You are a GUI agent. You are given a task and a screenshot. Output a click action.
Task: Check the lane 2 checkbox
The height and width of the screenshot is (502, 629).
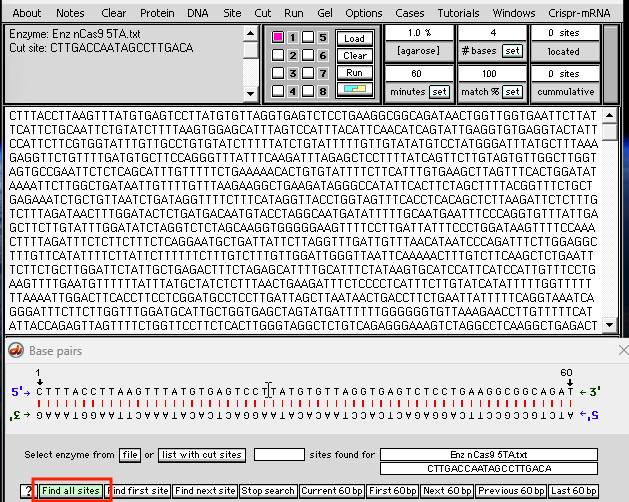[x=278, y=55]
